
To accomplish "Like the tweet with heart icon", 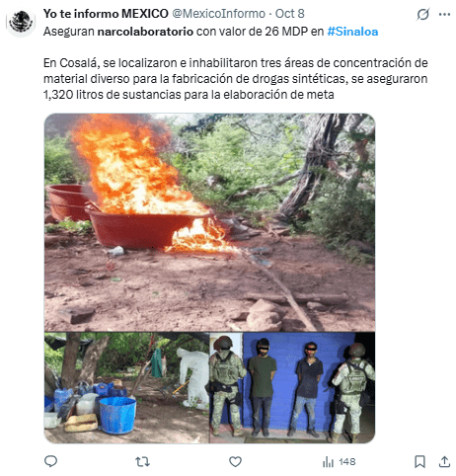I will click(235, 461).
